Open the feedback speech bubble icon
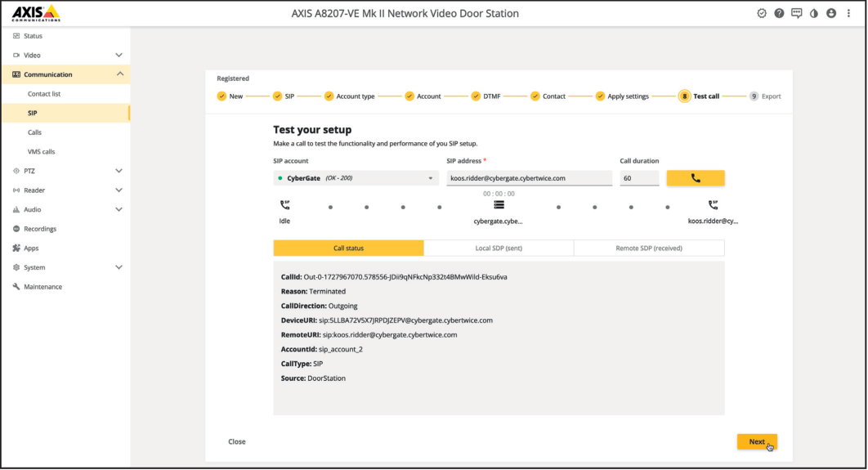The image size is (868, 470). click(797, 13)
